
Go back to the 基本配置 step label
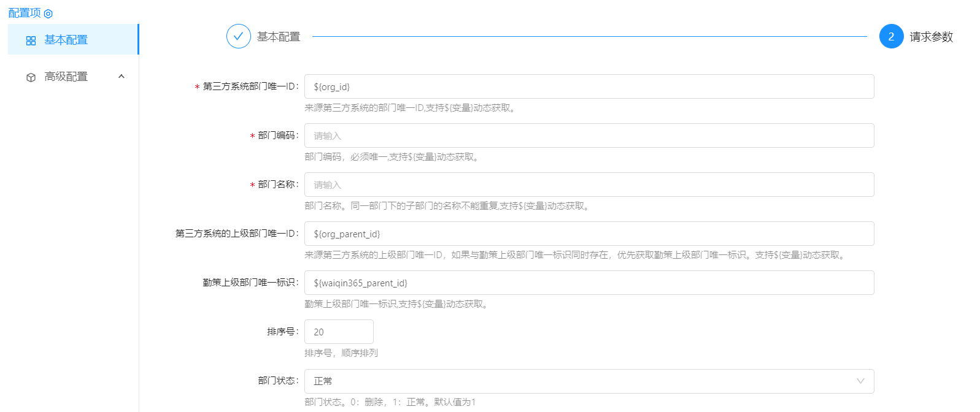279,37
